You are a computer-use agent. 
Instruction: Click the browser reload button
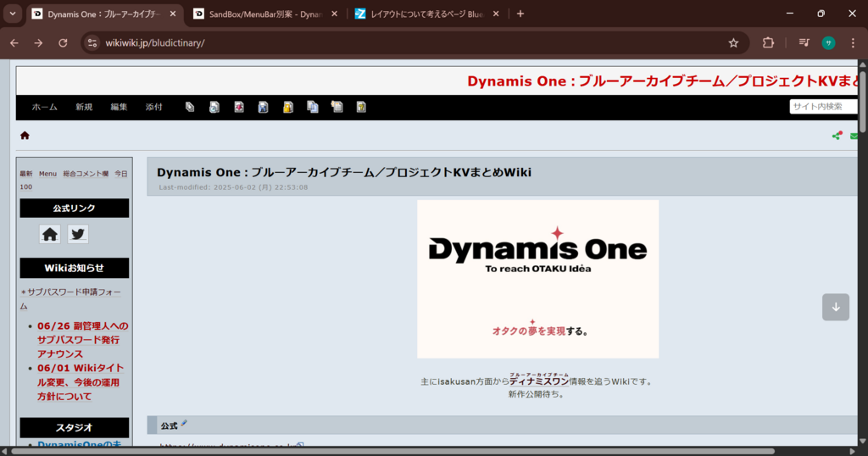[63, 42]
